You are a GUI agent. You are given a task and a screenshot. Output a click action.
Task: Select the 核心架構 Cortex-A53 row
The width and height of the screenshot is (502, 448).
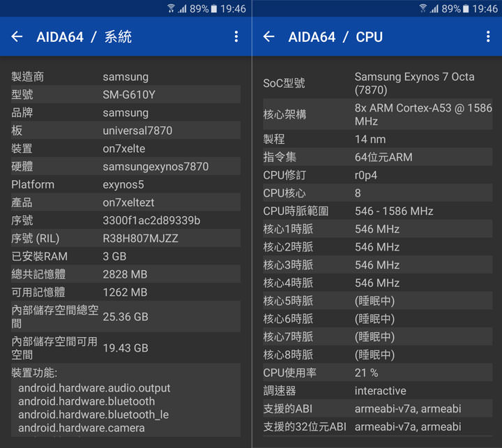[377, 114]
